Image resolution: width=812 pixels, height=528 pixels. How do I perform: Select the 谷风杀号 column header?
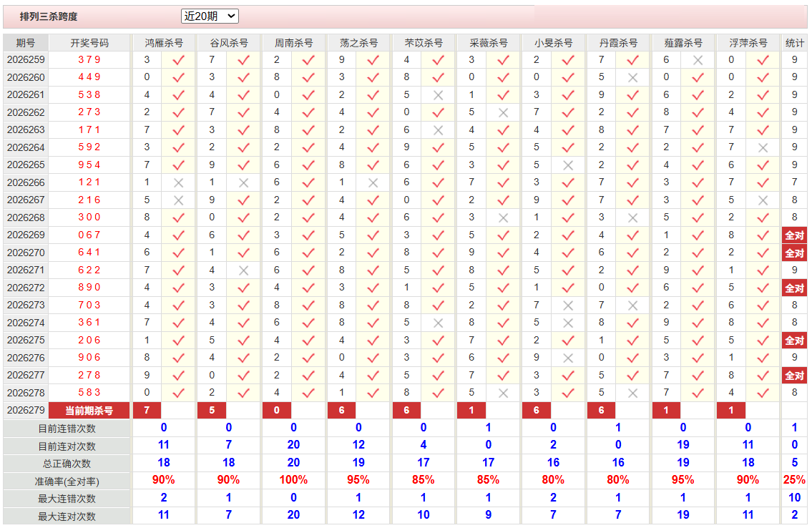228,43
